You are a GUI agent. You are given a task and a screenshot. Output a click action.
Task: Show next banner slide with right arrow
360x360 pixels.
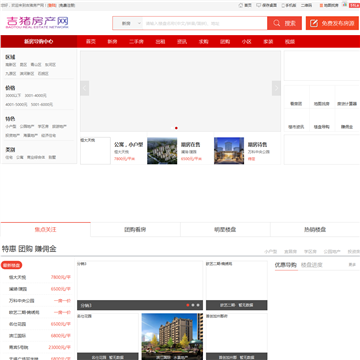click(x=276, y=88)
